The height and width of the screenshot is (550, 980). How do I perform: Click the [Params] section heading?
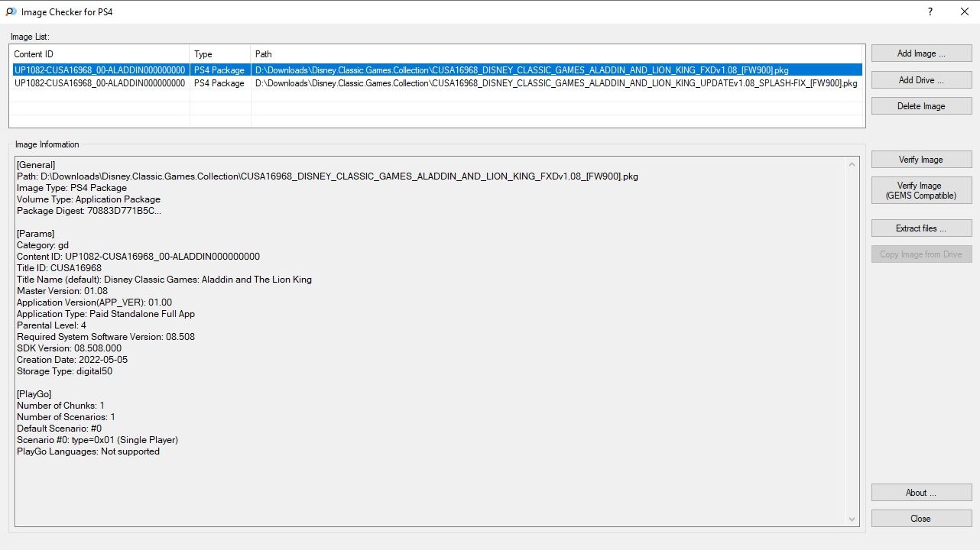click(35, 234)
